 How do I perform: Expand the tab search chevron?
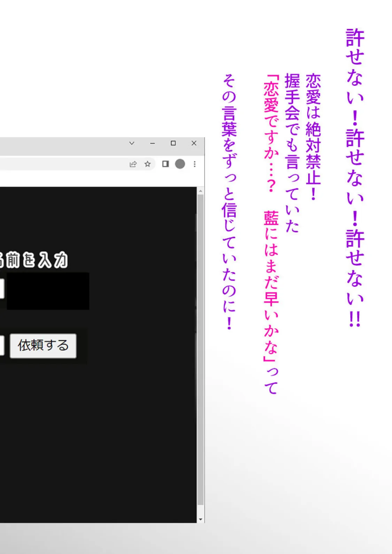point(132,143)
